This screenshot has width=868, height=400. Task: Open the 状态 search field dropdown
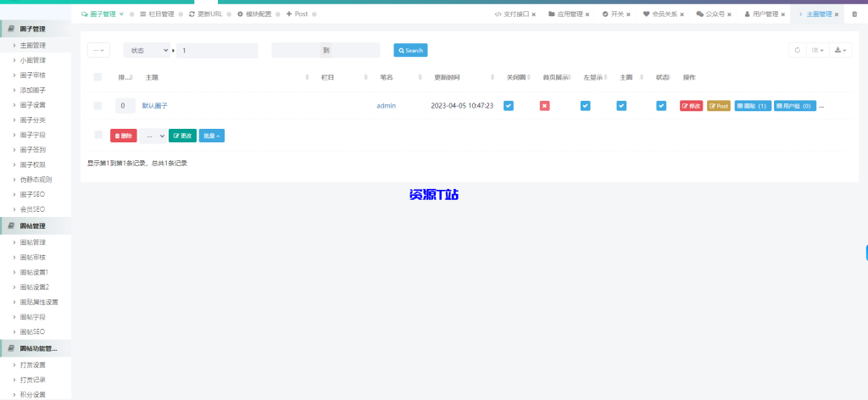click(x=147, y=50)
